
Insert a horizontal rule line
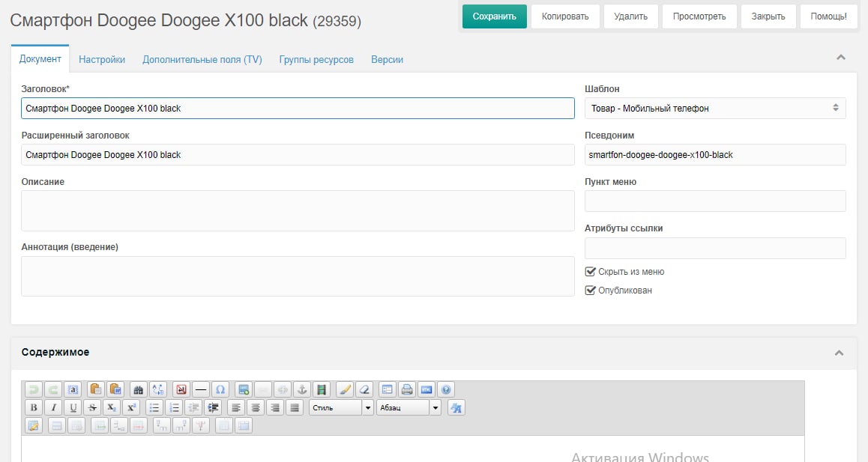click(x=201, y=389)
